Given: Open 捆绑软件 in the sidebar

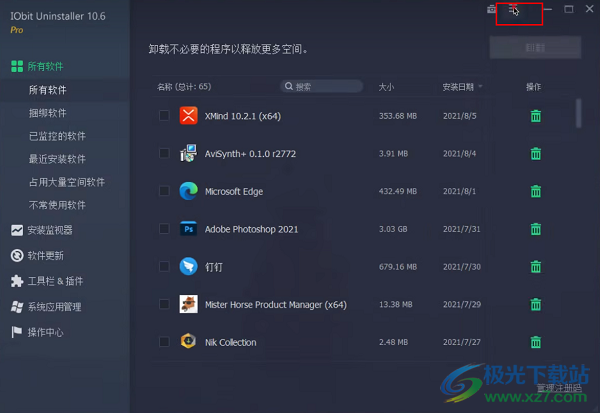Looking at the screenshot, I should [47, 113].
